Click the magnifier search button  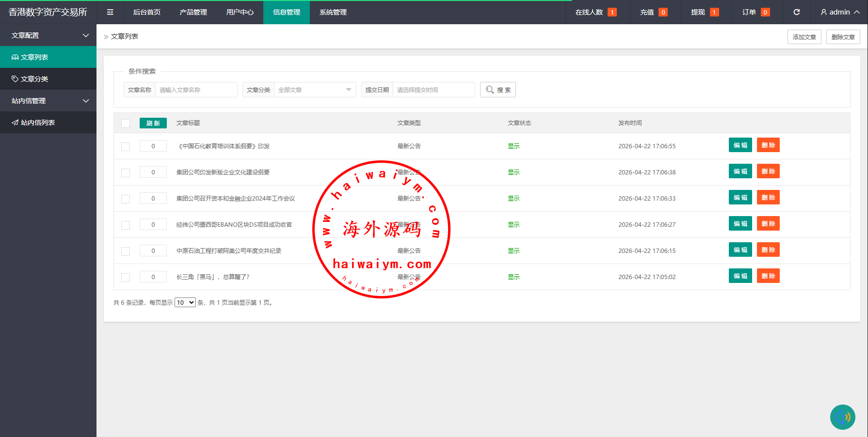(x=498, y=90)
